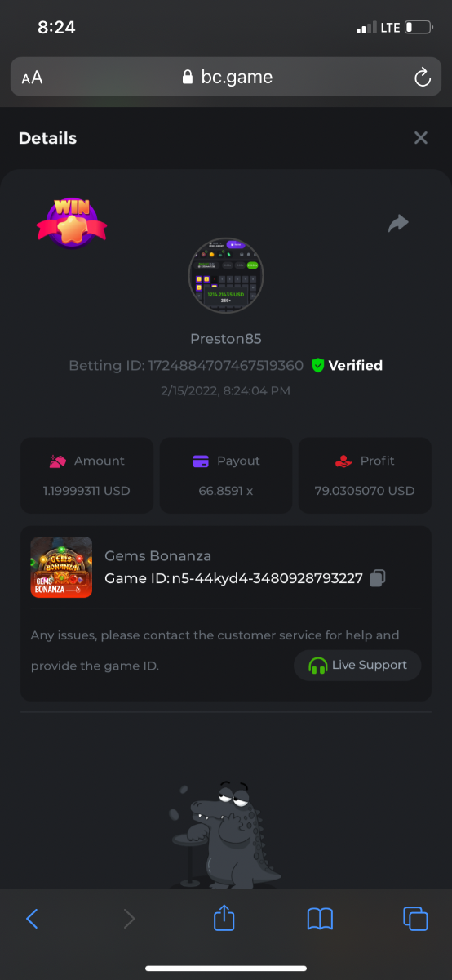
Task: Open Safari share sheet icon
Action: coord(224,918)
